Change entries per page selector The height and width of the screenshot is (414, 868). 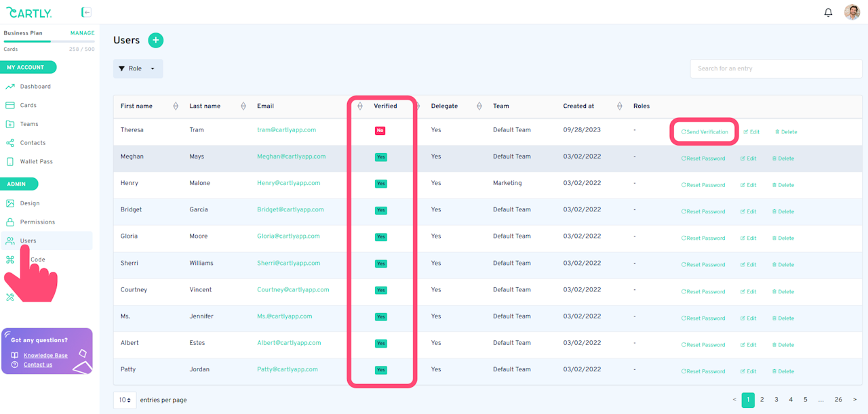tap(125, 400)
